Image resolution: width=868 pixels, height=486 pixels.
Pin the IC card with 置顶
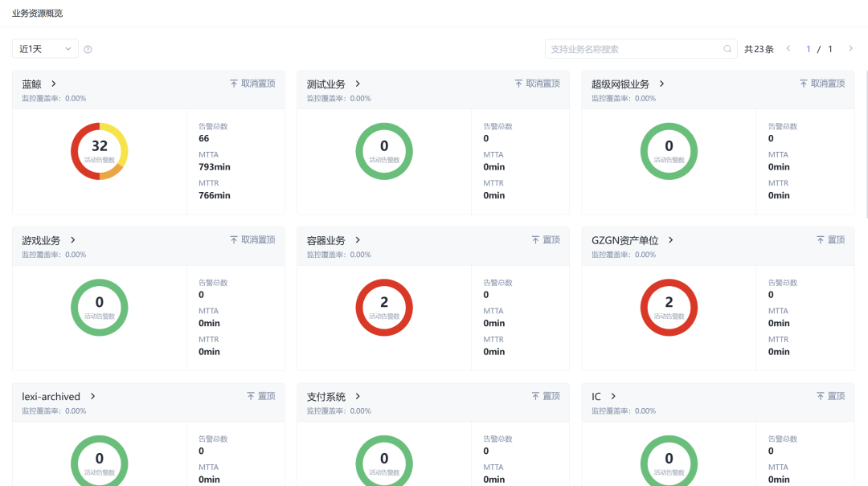pos(830,396)
